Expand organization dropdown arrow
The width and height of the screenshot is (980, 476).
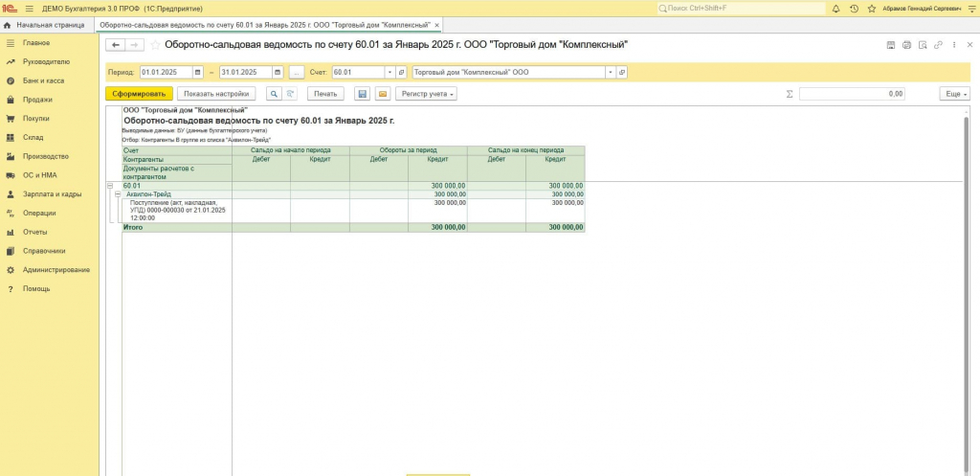click(x=610, y=73)
